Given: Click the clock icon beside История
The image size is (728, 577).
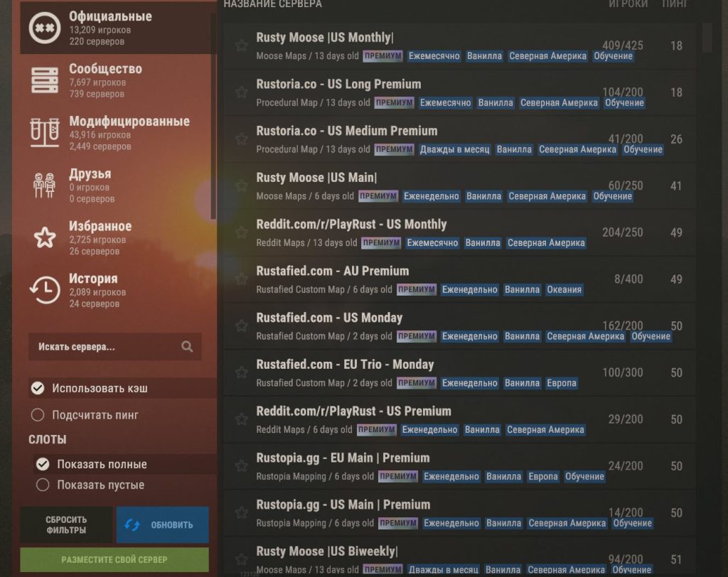Looking at the screenshot, I should pyautogui.click(x=45, y=290).
